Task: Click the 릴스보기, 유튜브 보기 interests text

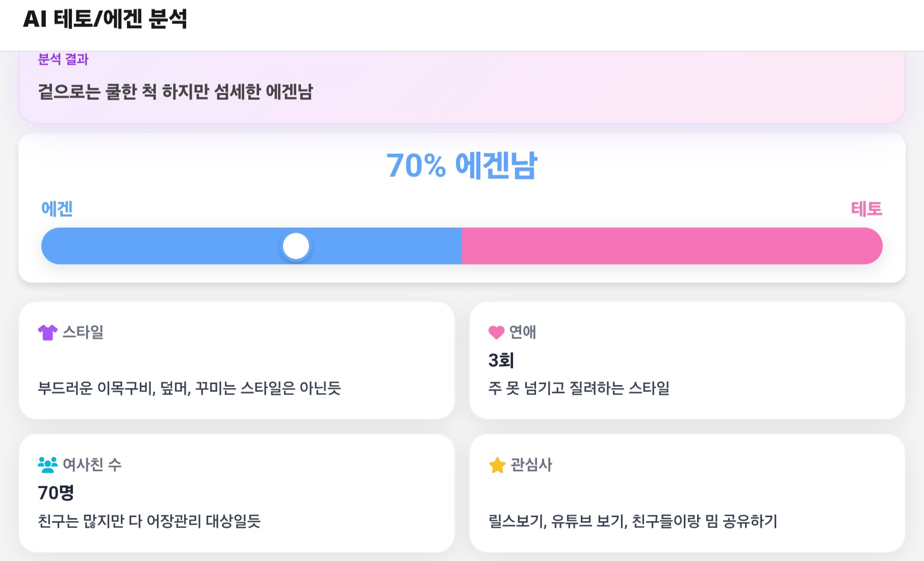Action: click(x=633, y=521)
